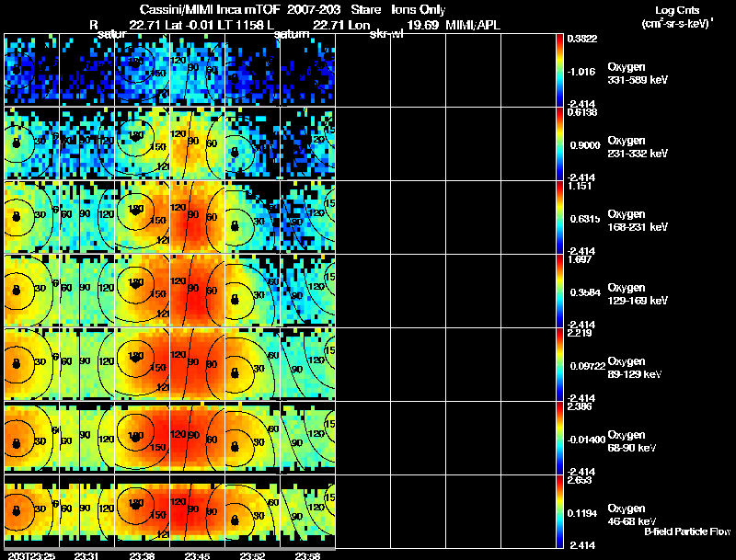Click the 0.09722 color scale value
736x560 pixels.
tap(588, 366)
